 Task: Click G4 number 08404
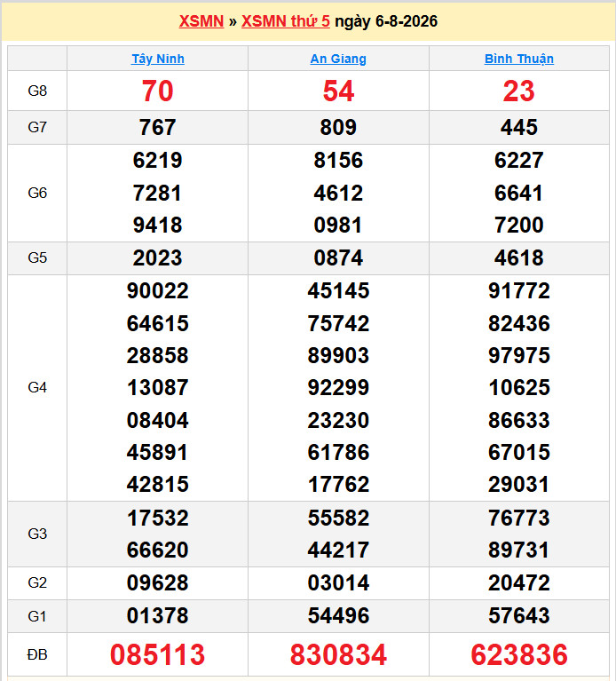coord(158,421)
